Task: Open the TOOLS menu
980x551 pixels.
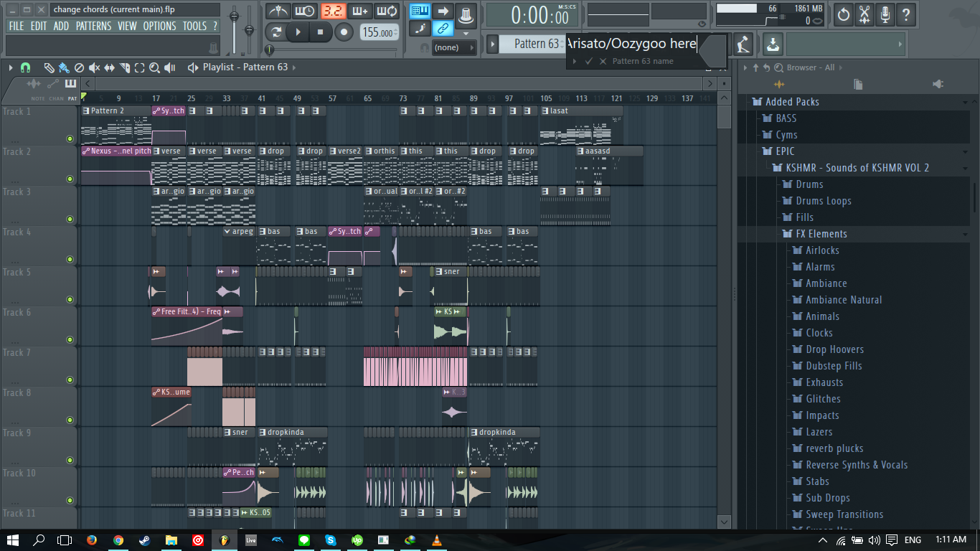Action: coord(194,26)
